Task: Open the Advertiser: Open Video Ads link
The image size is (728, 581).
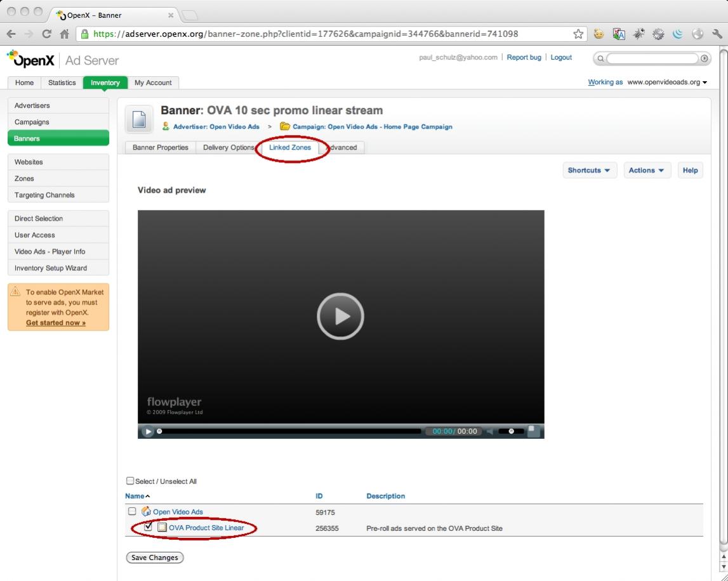Action: [x=216, y=127]
